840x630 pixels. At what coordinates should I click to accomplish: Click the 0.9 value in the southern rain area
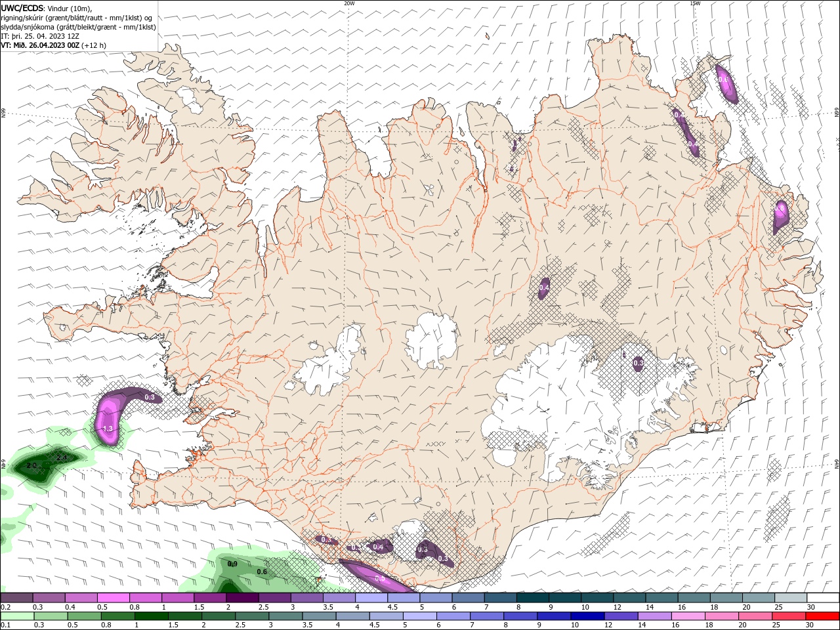pos(232,564)
